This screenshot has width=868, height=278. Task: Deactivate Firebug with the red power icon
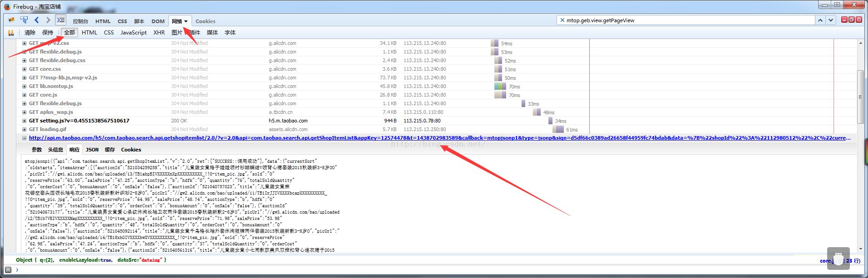click(859, 20)
